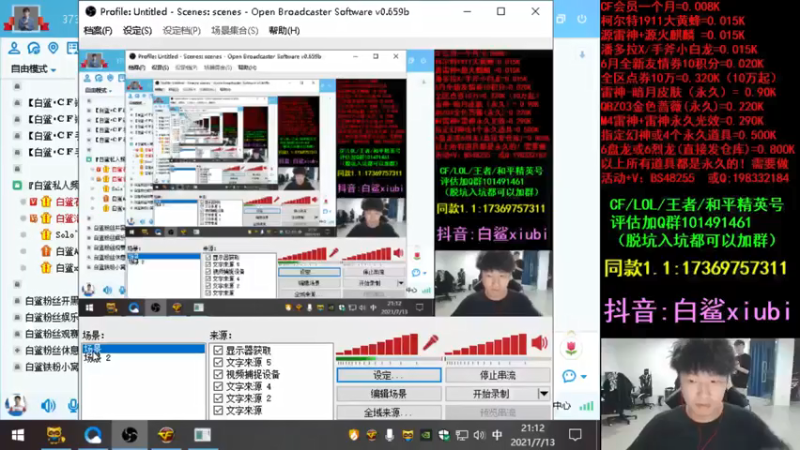The image size is (800, 450).
Task: Open the 白鲨粉丝休息 channel
Action: (x=52, y=351)
